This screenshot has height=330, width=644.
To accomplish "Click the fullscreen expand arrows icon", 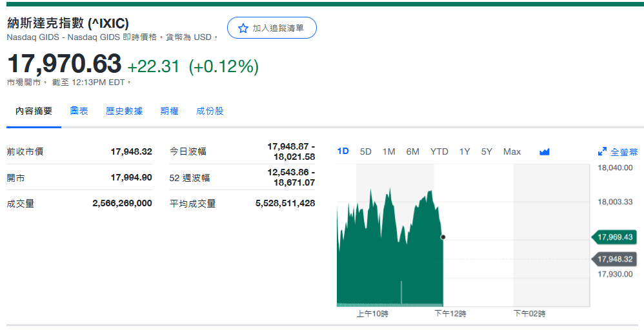I will (x=602, y=152).
